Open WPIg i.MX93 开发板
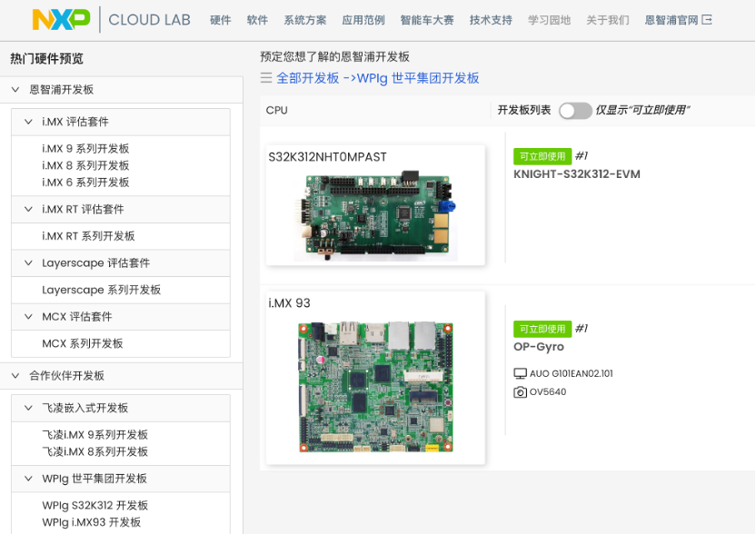This screenshot has width=756, height=534. point(91,522)
